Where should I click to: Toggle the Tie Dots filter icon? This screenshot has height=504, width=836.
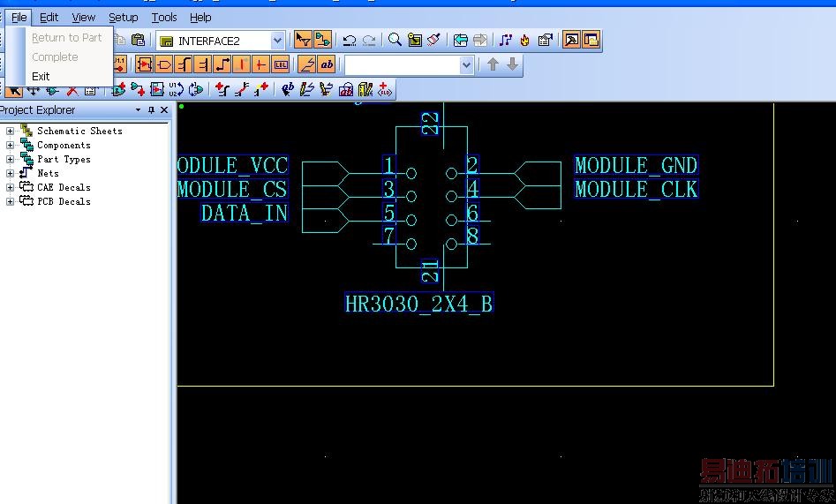[260, 64]
